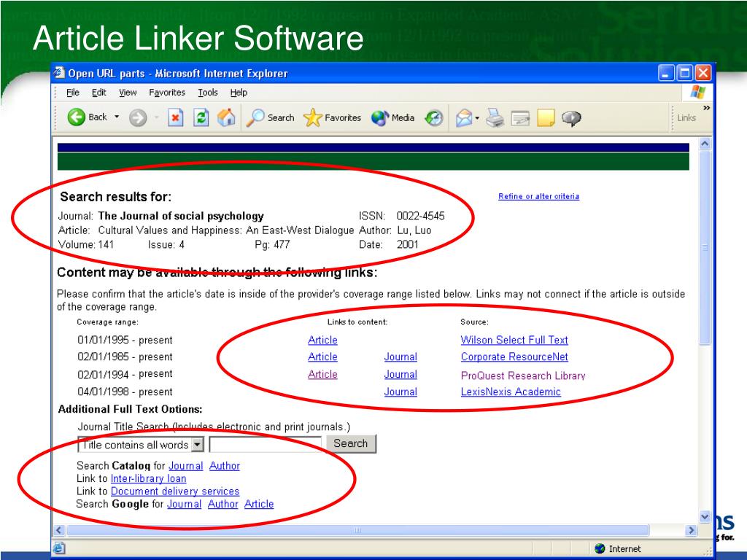Open the Tools menu
747x560 pixels.
(208, 93)
